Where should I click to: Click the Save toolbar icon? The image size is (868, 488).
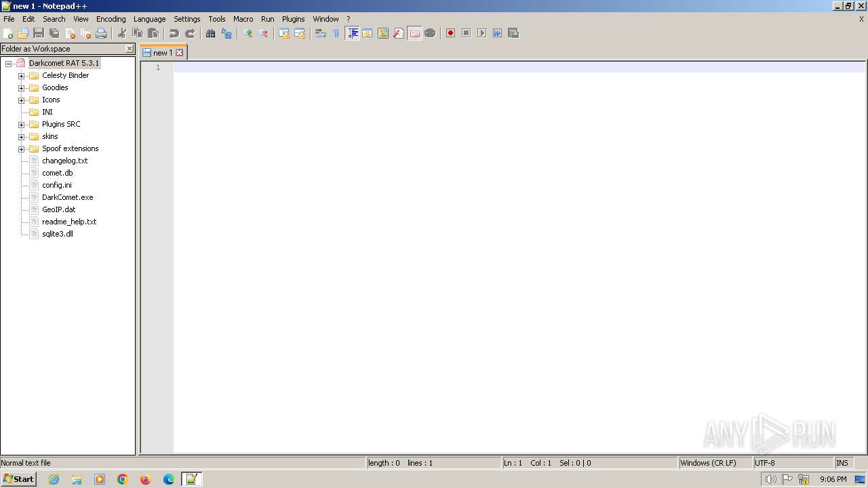point(39,33)
